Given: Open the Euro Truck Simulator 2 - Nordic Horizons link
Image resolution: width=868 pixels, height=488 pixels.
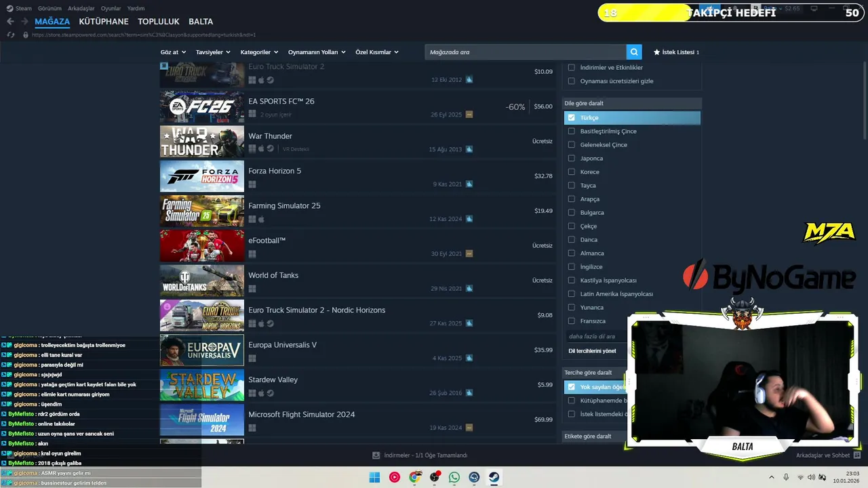Looking at the screenshot, I should pyautogui.click(x=317, y=310).
